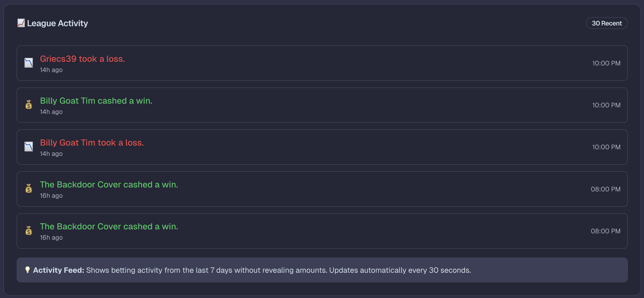Viewport: 644px width, 298px height.
Task: Click the 10:00 PM time beside Billy Goat Tim's win
Action: 606,105
